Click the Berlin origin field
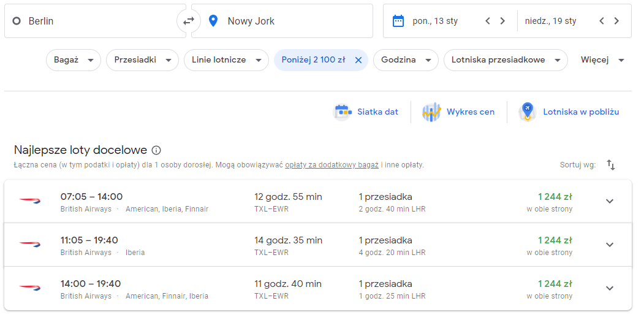644x317 pixels. coord(96,21)
